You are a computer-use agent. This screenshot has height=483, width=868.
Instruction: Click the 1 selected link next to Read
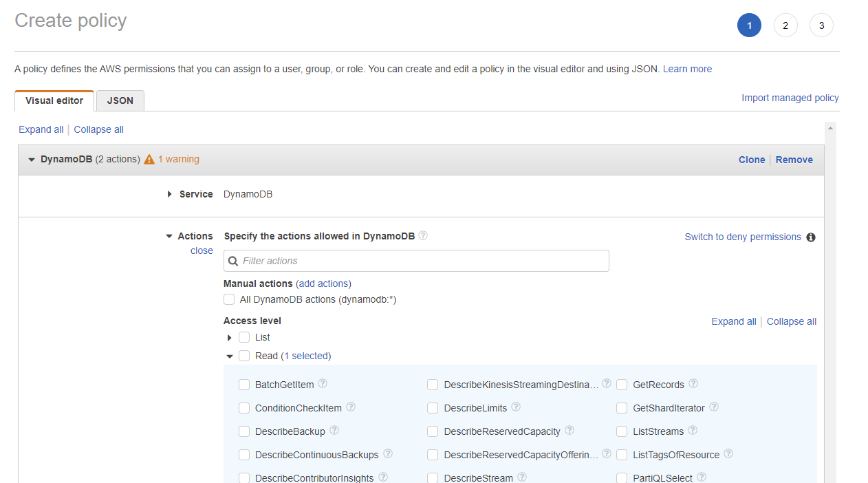(x=306, y=356)
